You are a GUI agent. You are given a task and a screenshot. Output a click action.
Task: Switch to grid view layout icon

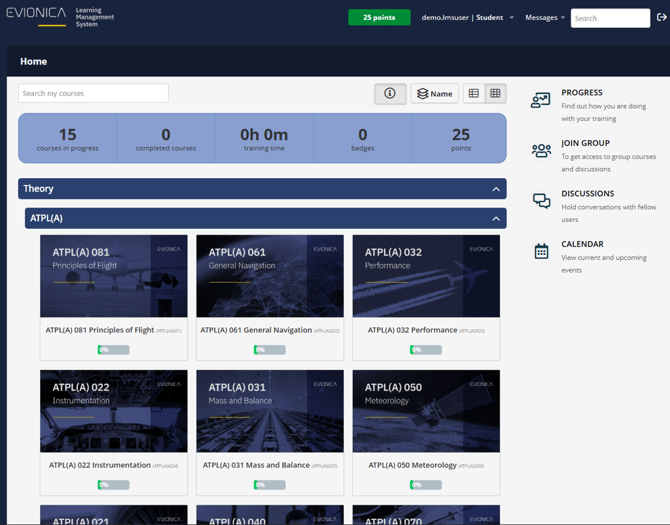coord(495,94)
